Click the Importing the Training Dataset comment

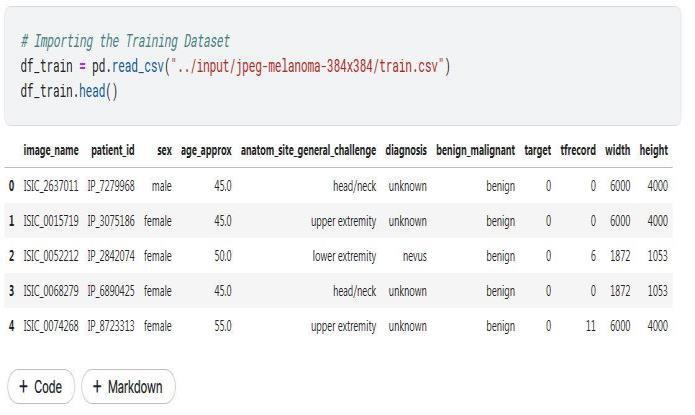click(125, 41)
